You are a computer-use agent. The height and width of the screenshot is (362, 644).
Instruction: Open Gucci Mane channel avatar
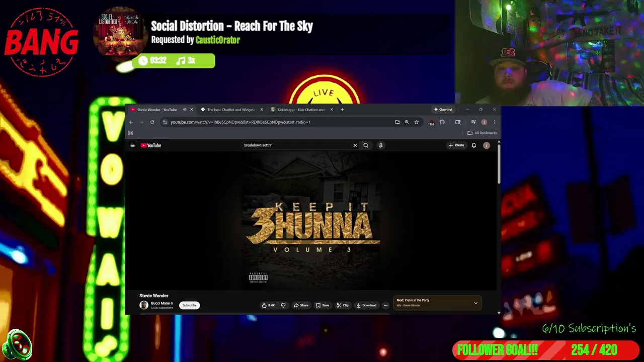144,305
